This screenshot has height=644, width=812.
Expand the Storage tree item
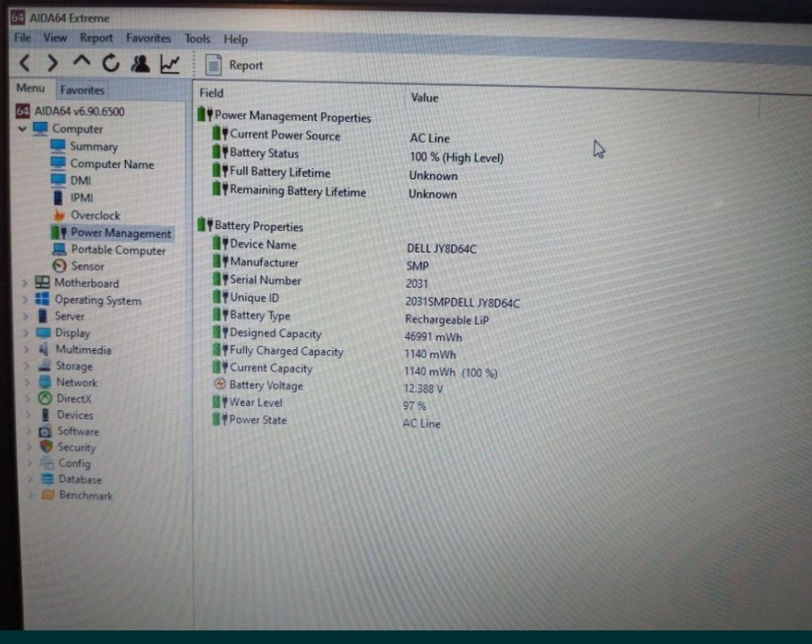point(27,365)
